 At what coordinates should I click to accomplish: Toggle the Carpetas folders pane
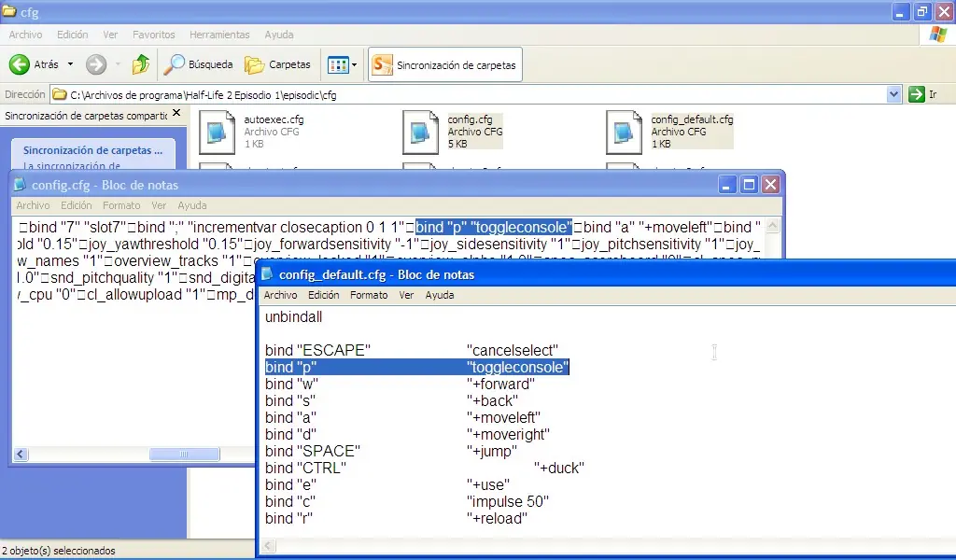coord(277,64)
